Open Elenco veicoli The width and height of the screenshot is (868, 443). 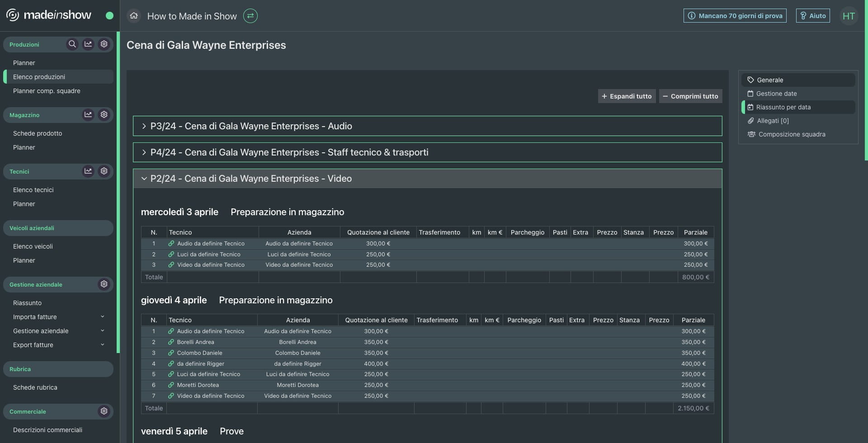(x=33, y=246)
